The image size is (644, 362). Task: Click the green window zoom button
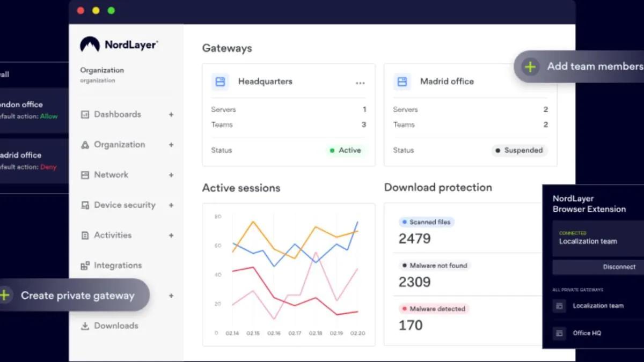coord(111,10)
